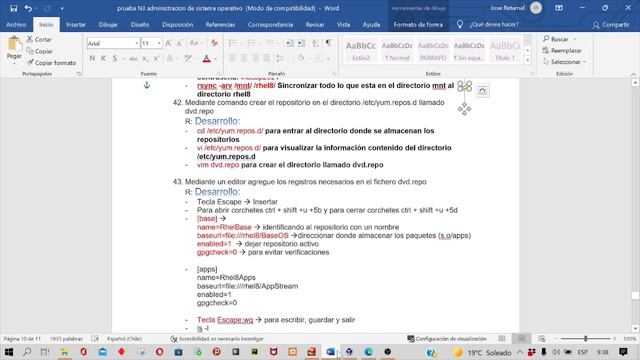Open the Insertar tab
The image size is (640, 360).
tap(76, 24)
